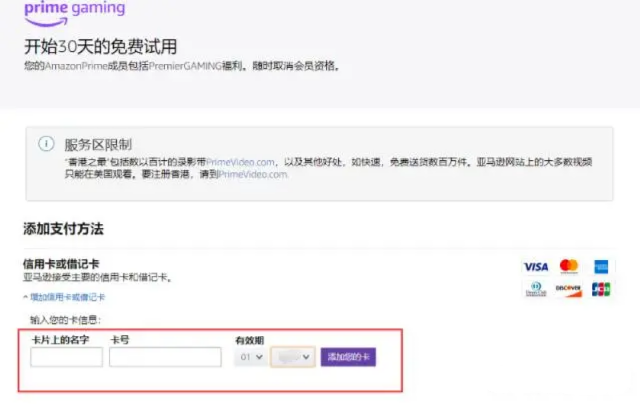Click the Visa card logo

535,267
